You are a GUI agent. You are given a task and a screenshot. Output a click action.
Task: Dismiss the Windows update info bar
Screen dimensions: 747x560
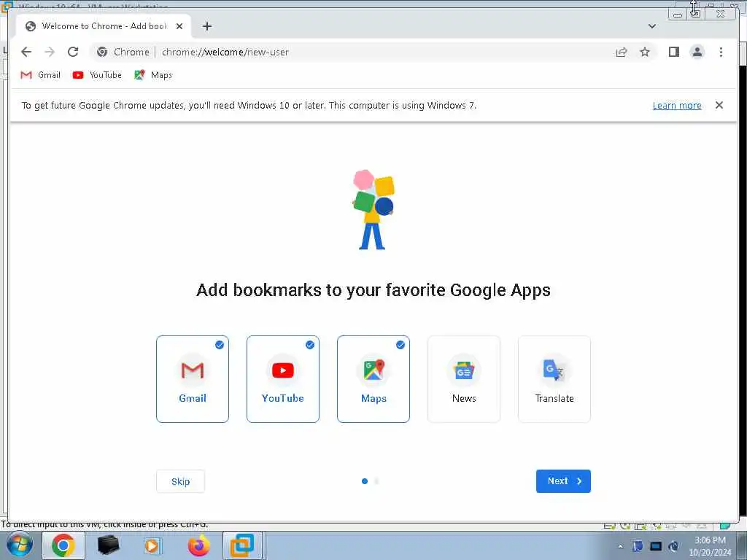[719, 105]
